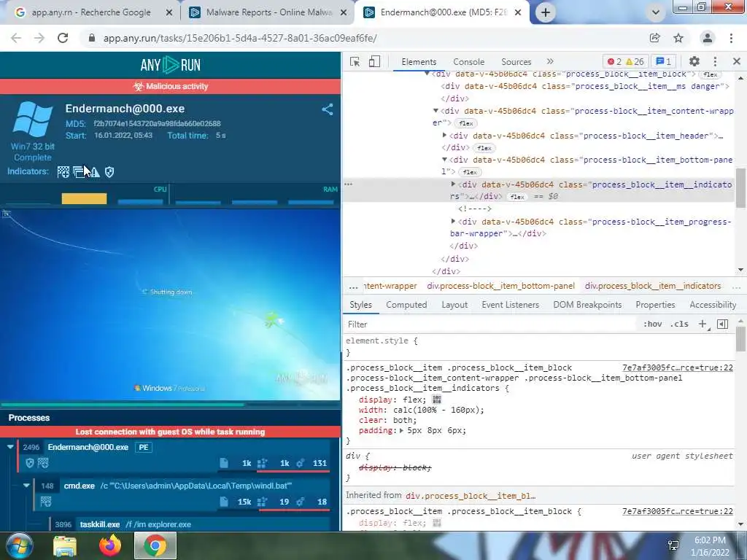Click the shield indicator icon in the Indicators row

(109, 172)
